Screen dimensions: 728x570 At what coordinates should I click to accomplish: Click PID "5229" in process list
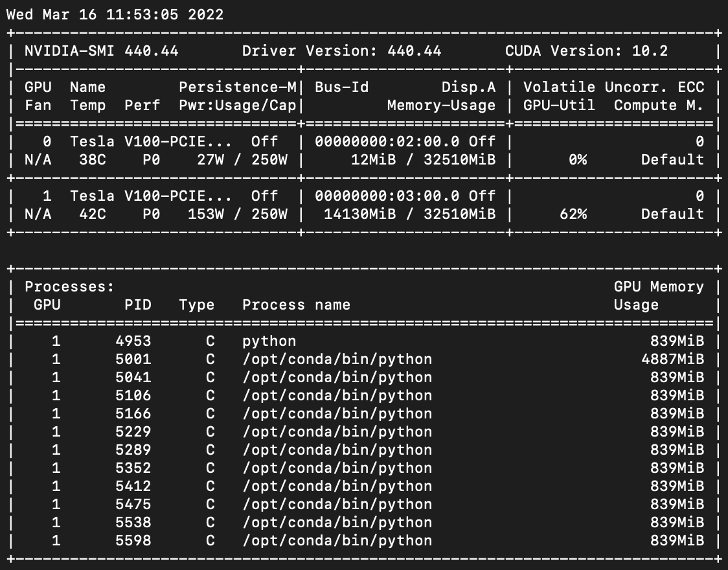[133, 431]
